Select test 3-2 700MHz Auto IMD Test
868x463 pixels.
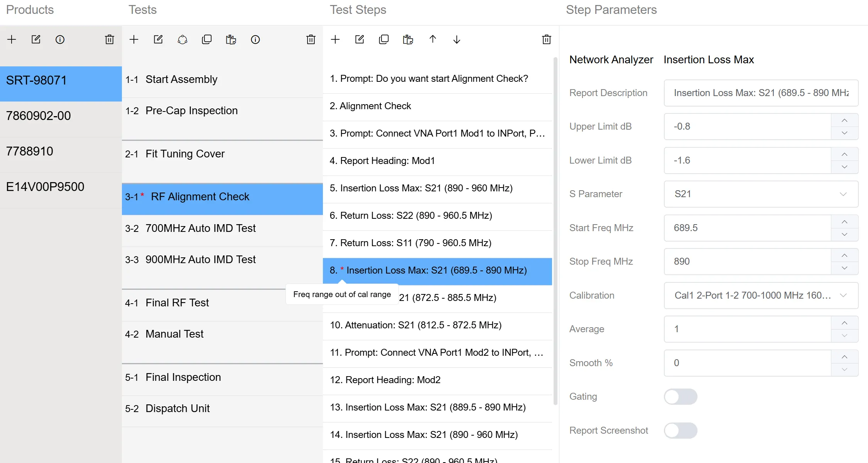pos(201,228)
